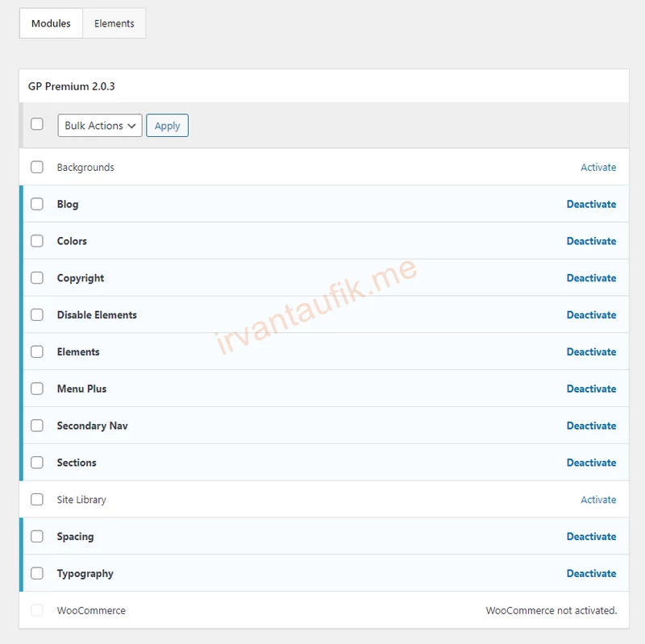Check the Secondary Nav checkbox

click(x=37, y=426)
